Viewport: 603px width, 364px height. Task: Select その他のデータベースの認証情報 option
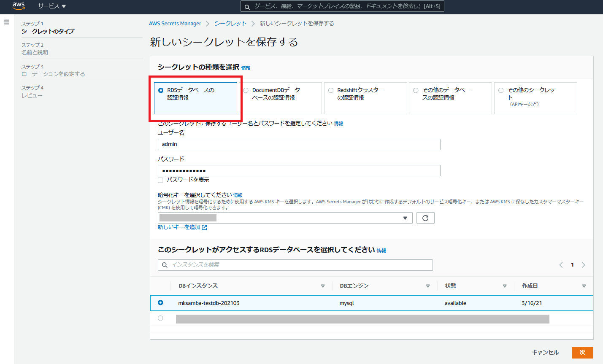click(416, 90)
